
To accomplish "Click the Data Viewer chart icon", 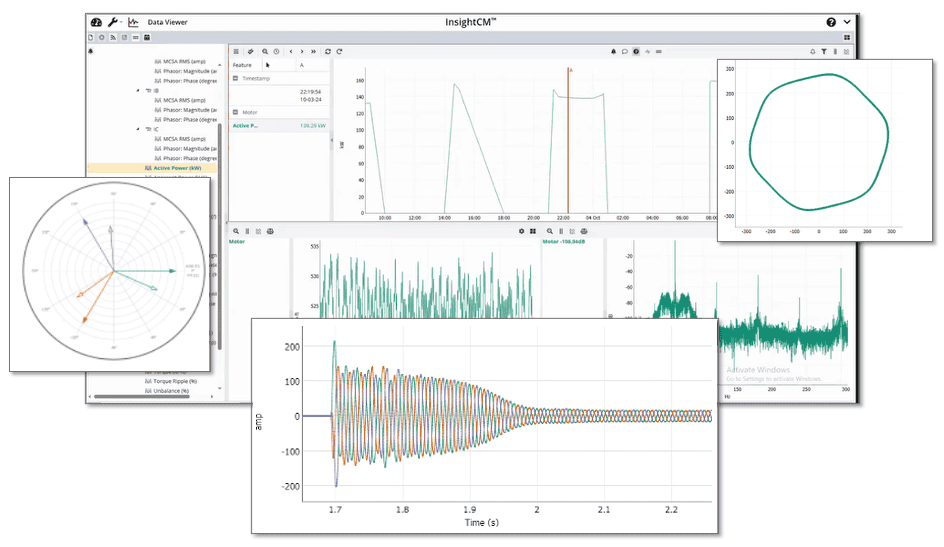I will 133,22.
